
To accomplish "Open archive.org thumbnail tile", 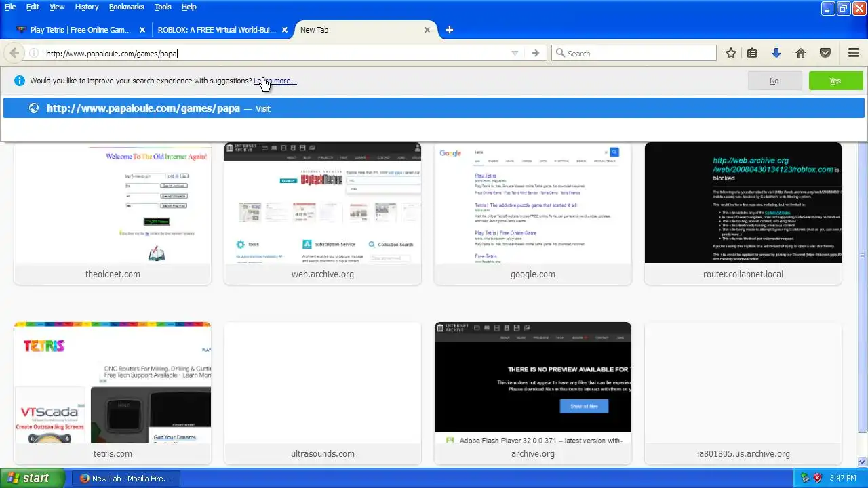I will click(x=533, y=393).
